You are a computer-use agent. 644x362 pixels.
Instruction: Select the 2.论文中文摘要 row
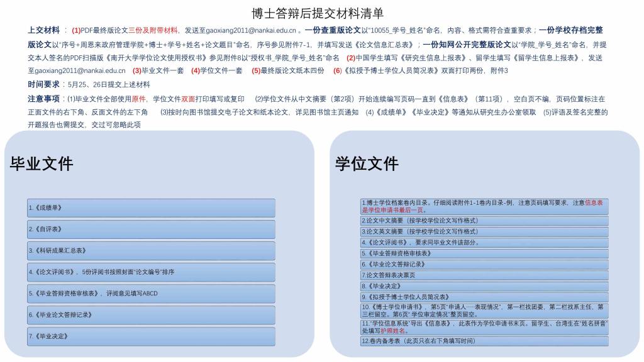coord(484,221)
